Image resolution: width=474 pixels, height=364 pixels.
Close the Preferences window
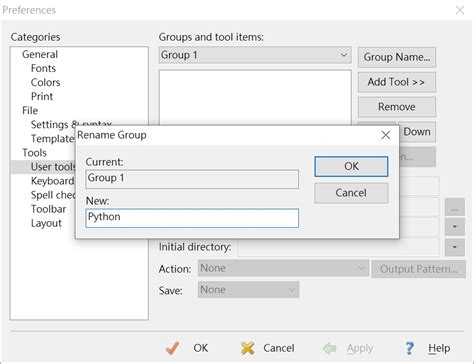(x=460, y=10)
